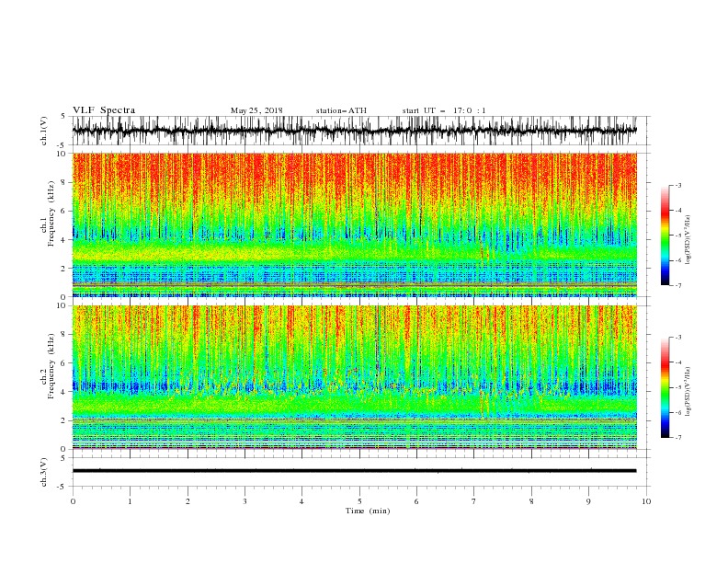Click the time axis tick label '0'

point(73,501)
